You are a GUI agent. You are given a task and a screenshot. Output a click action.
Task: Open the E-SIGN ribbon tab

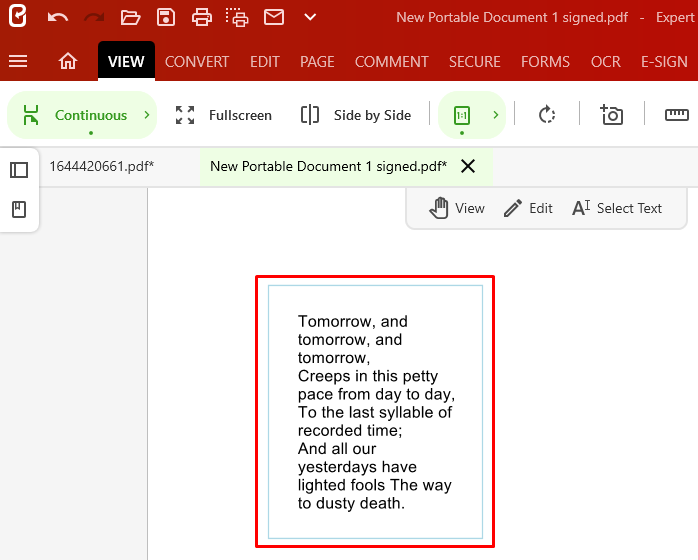(x=664, y=61)
